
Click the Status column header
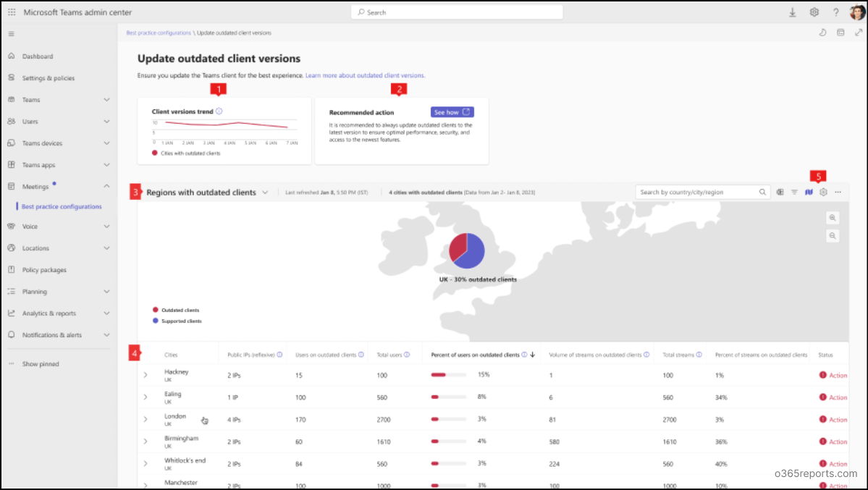coord(825,355)
